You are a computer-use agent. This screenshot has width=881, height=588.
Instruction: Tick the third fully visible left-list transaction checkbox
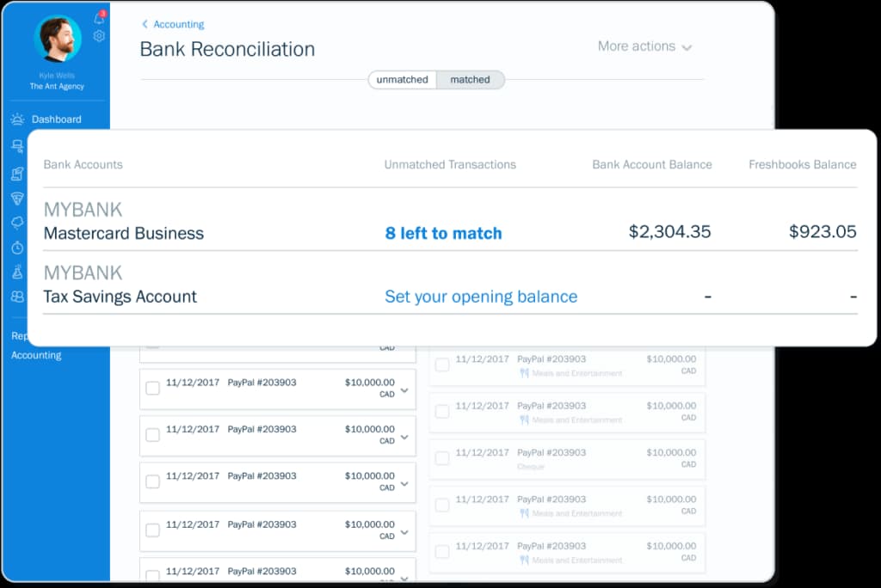pos(152,481)
